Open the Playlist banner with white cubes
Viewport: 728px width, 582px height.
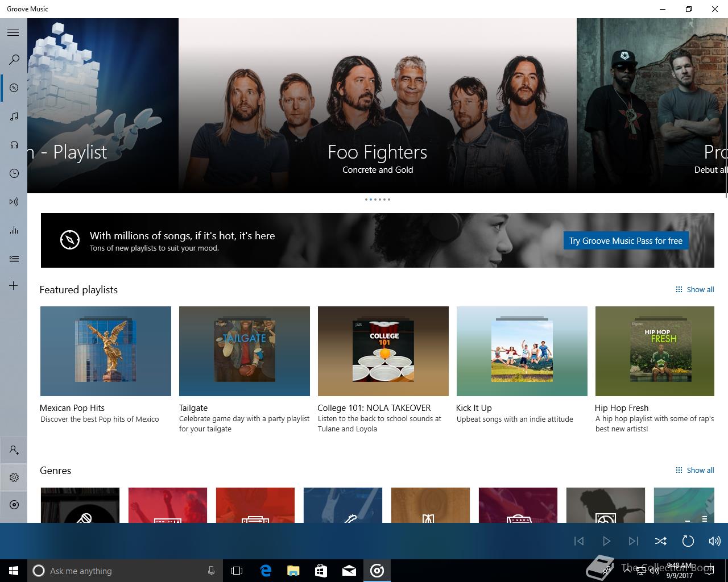(103, 106)
